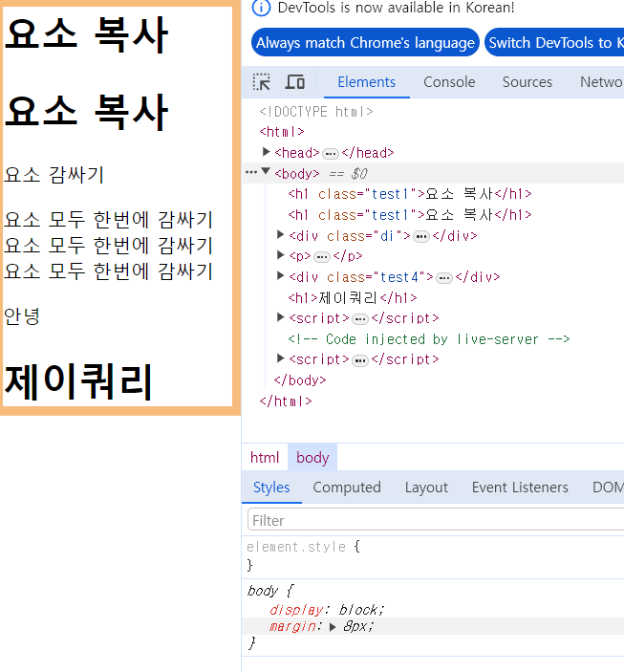The width and height of the screenshot is (624, 672).
Task: Click Always match Chrome's language button
Action: pyautogui.click(x=365, y=42)
